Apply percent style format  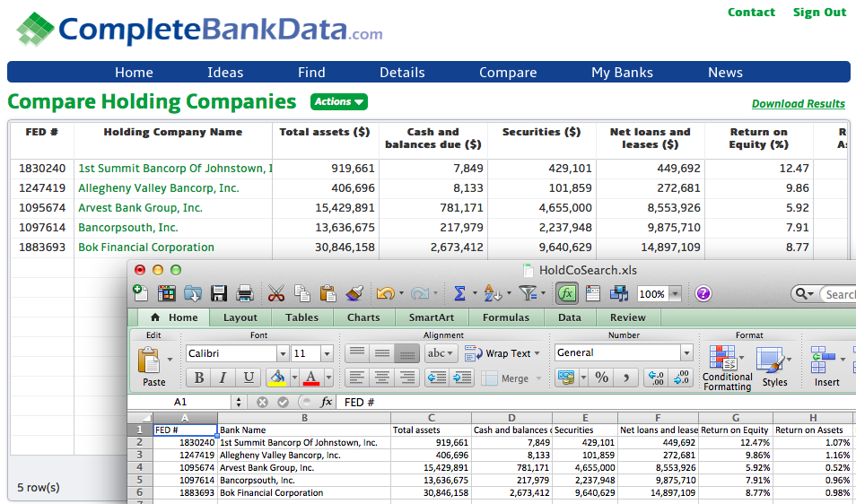point(601,378)
